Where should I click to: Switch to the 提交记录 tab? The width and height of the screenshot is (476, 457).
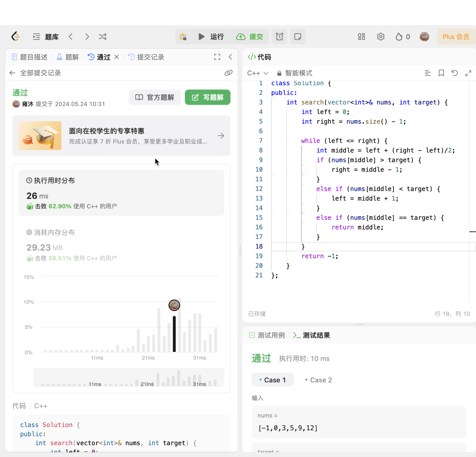tap(146, 57)
